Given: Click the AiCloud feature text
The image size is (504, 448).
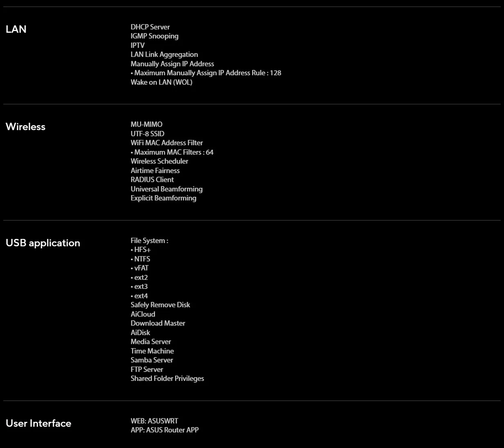Looking at the screenshot, I should tap(143, 314).
